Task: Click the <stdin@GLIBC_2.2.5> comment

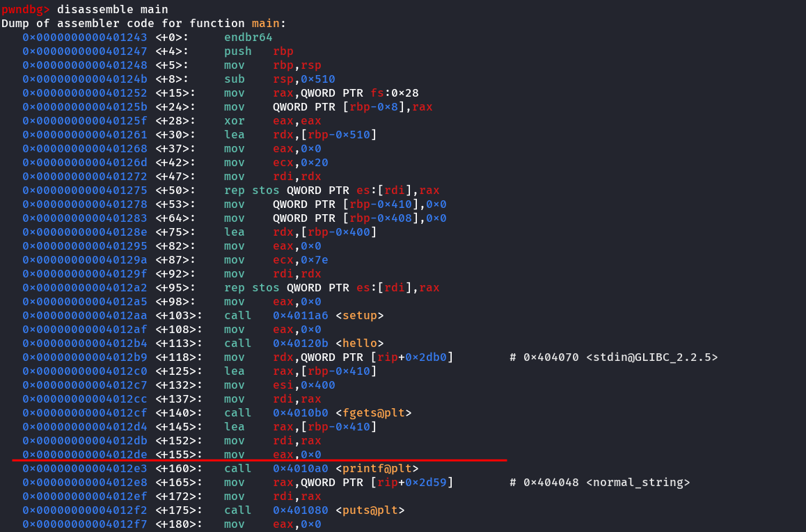Action: click(x=651, y=357)
